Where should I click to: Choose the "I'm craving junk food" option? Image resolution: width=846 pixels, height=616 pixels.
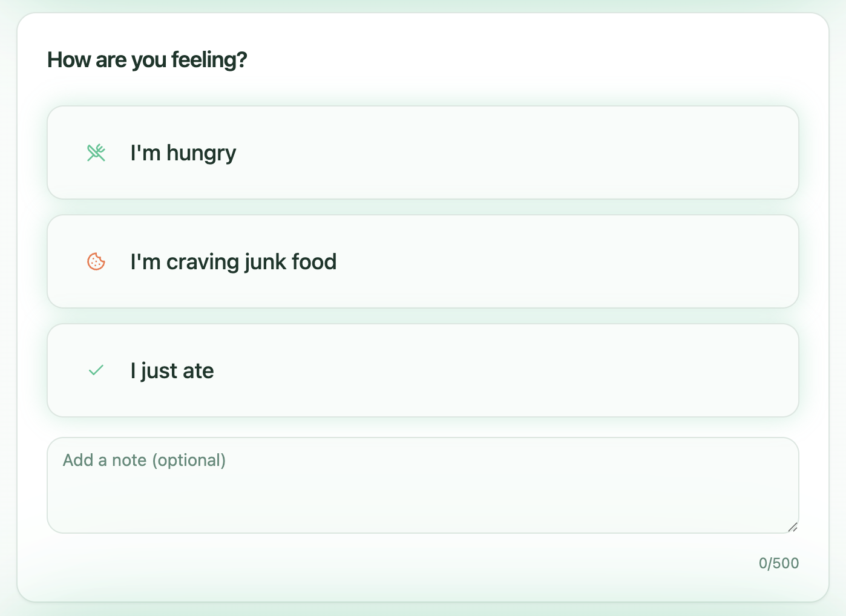pyautogui.click(x=422, y=261)
